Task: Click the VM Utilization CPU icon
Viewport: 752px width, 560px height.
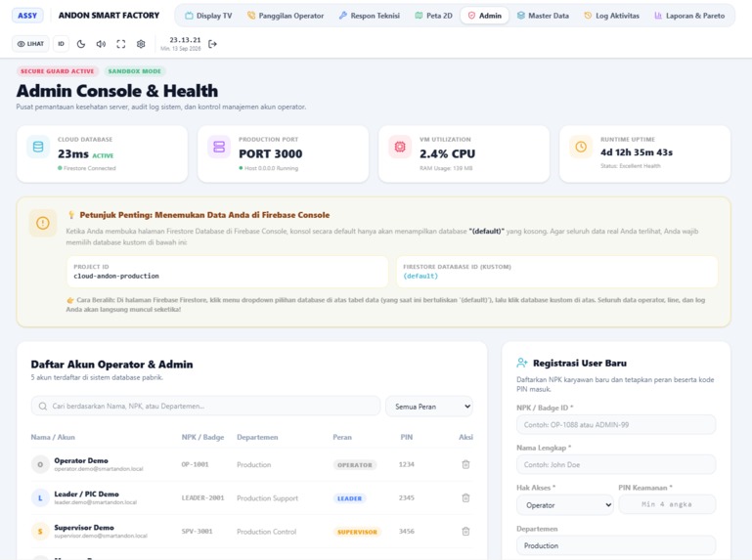Action: (x=400, y=147)
